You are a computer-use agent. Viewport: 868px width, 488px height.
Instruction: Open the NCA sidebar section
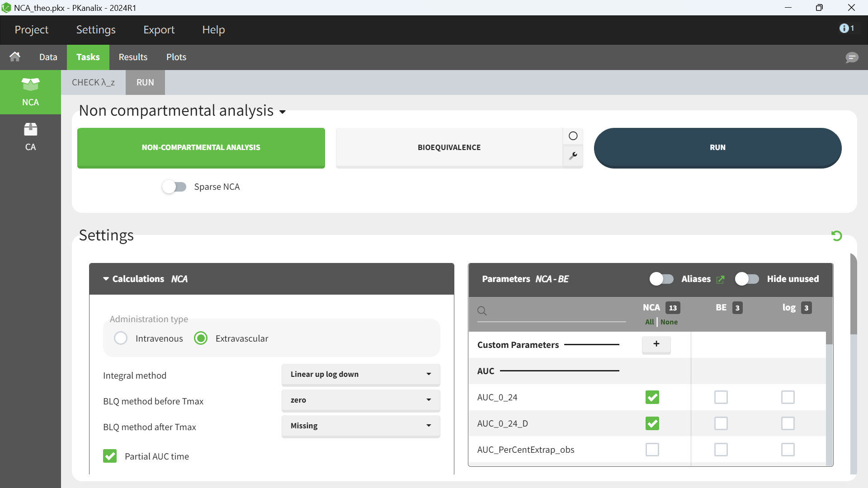coord(30,92)
